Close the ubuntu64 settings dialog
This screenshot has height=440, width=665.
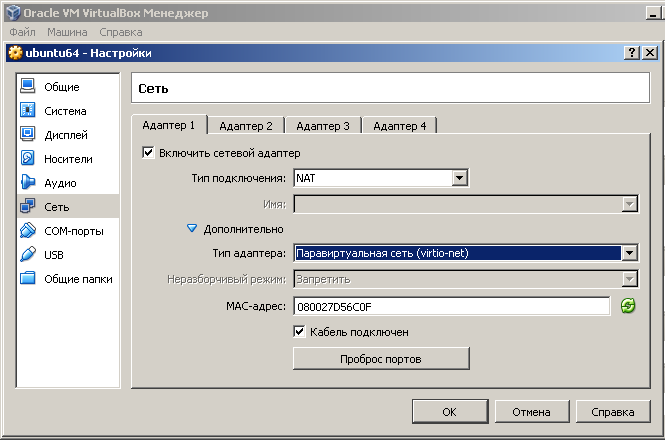point(650,53)
